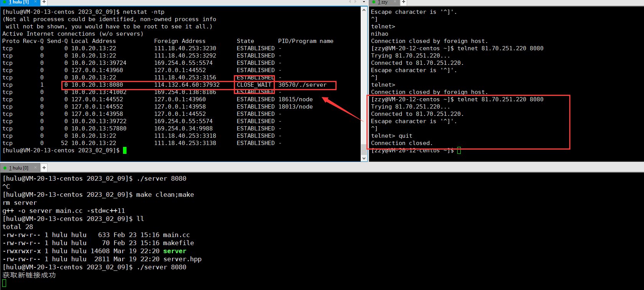Click the 'total 28' line
This screenshot has height=290, width=644.
tap(18, 227)
